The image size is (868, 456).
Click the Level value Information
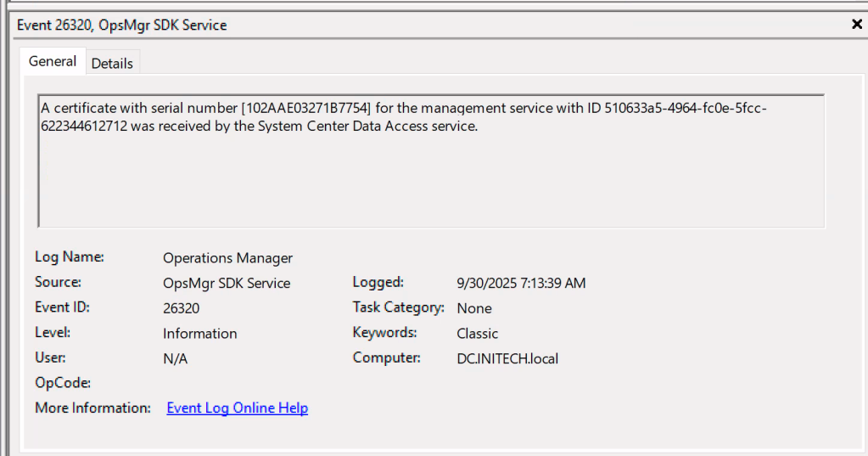pyautogui.click(x=199, y=334)
